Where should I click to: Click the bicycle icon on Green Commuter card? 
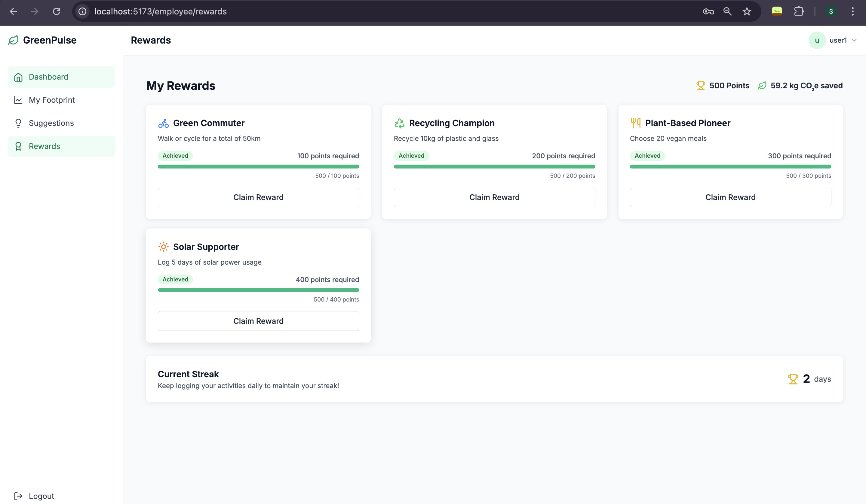tap(163, 123)
